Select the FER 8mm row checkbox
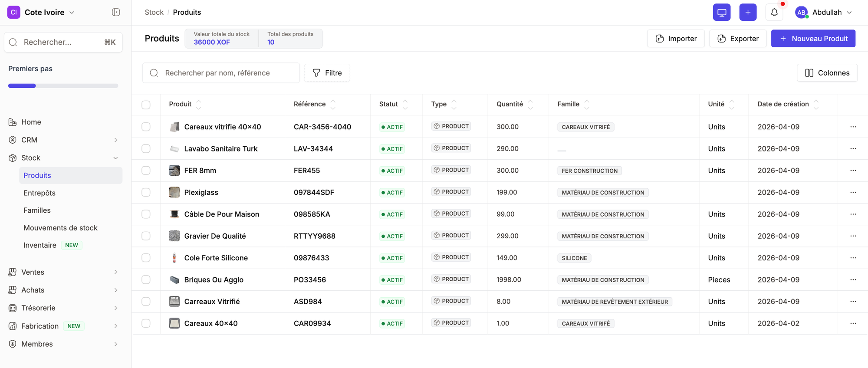 click(x=146, y=171)
